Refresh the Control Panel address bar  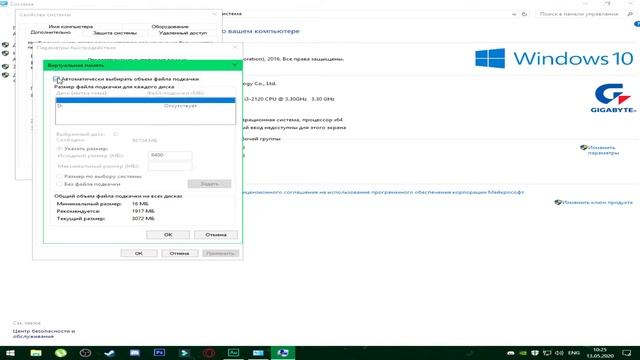pos(524,14)
